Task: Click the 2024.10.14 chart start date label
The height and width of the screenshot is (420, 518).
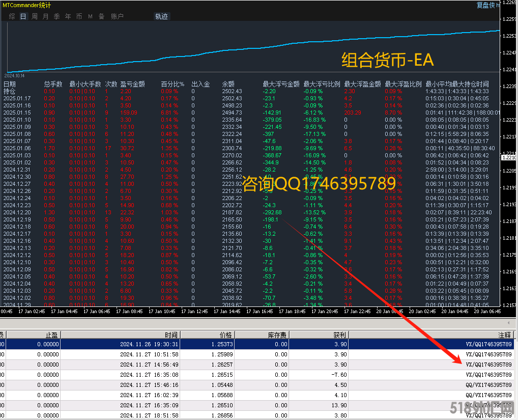Action: (14, 76)
